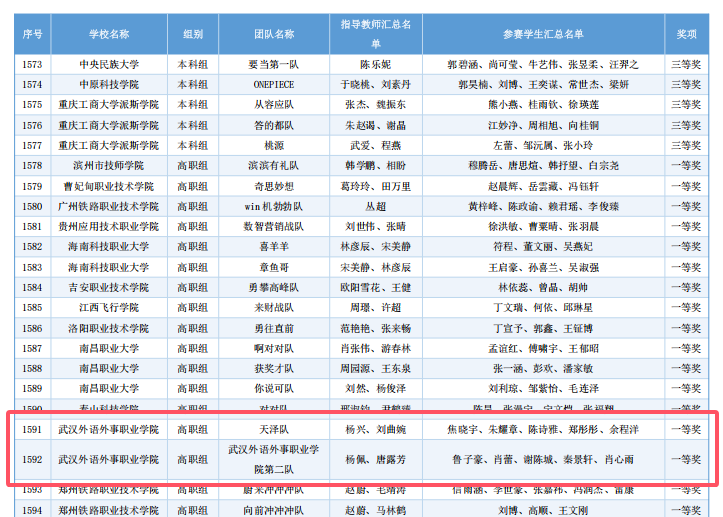723x517 pixels.
Task: Click the 参赛学生汇总名单 column header
Action: tap(543, 34)
